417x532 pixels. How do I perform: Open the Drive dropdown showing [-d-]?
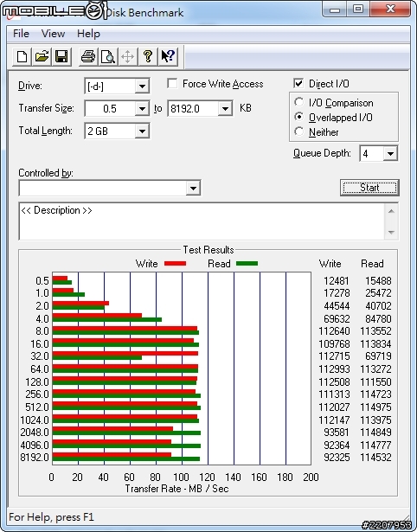coord(142,87)
